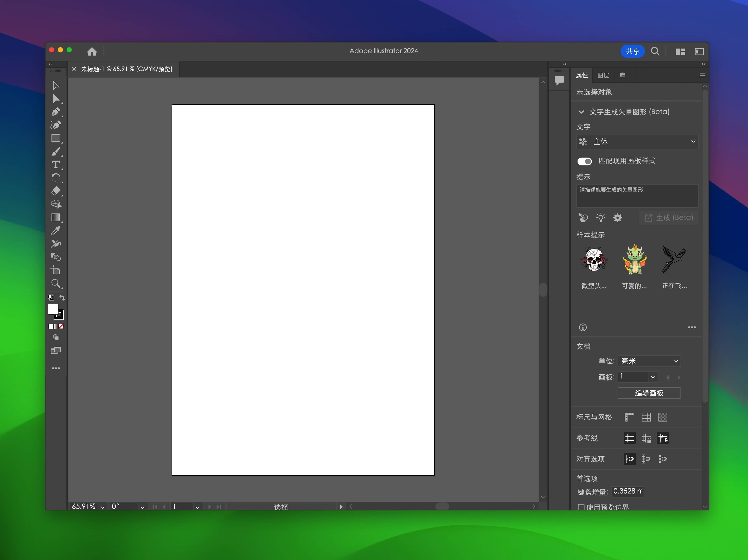The height and width of the screenshot is (560, 748).
Task: Select the Zoom tool
Action: [x=56, y=284]
